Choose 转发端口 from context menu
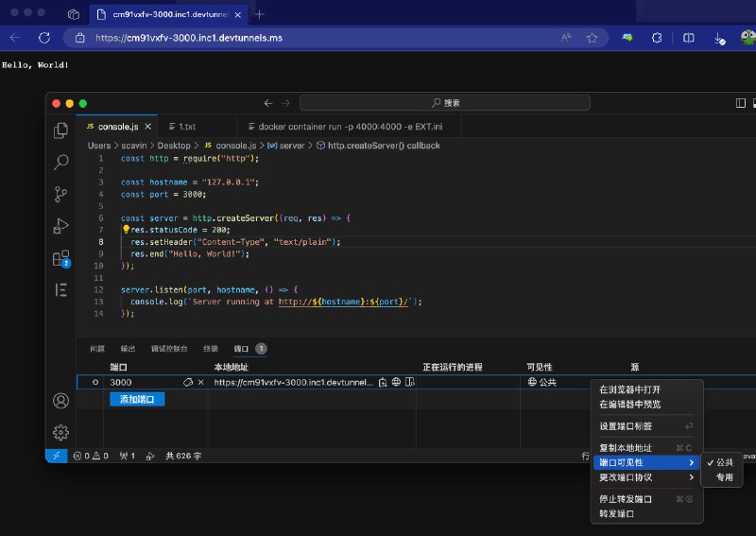 pos(646,514)
